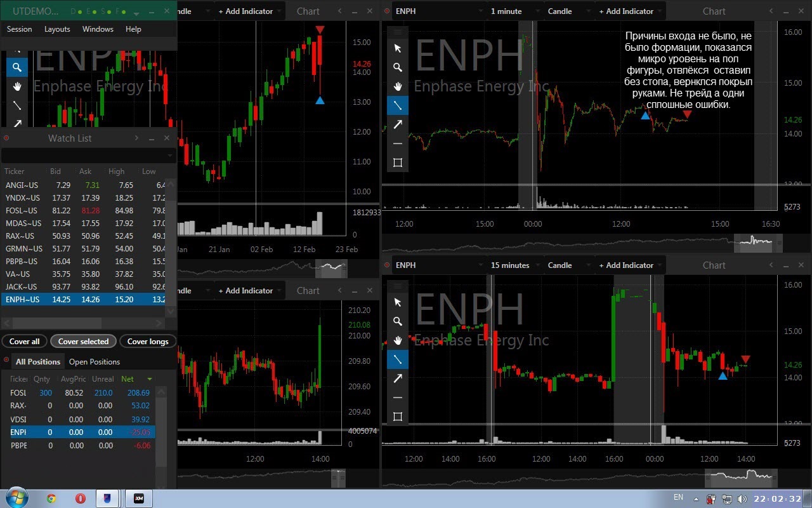812x508 pixels.
Task: Click the toolbar grip handle in 1 minute chart
Action: [398, 31]
